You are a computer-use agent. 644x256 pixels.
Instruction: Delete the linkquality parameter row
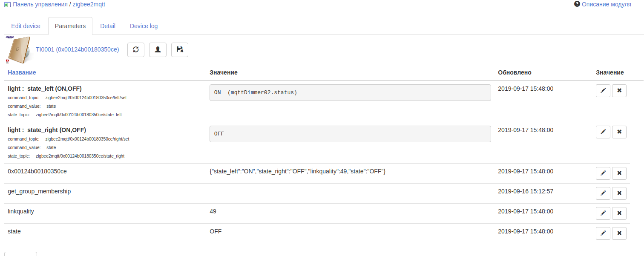619,213
